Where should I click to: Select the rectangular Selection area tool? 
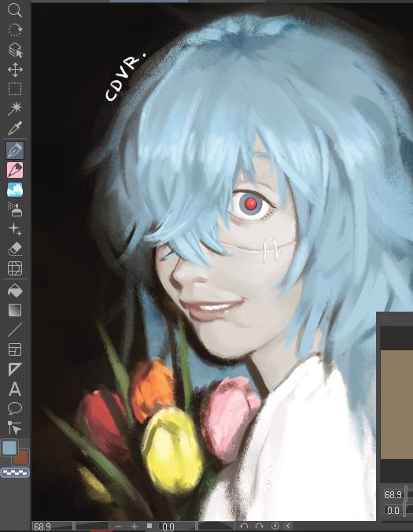click(15, 89)
